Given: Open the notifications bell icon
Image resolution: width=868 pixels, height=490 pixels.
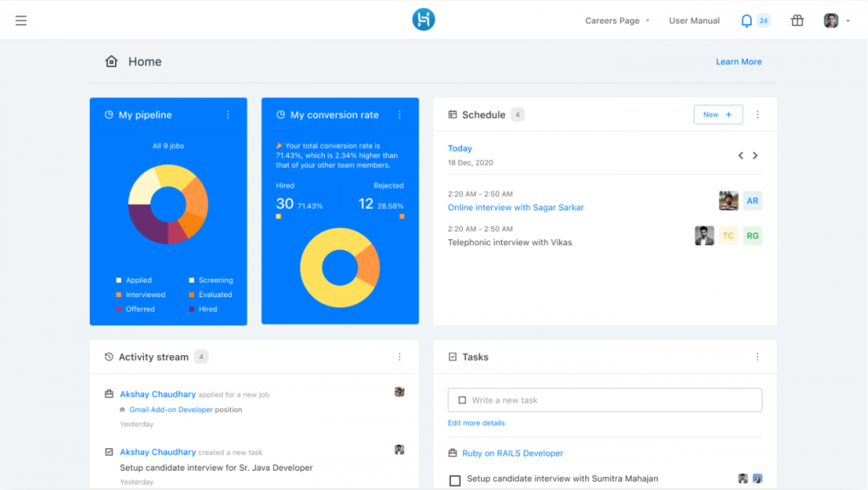Looking at the screenshot, I should (746, 21).
